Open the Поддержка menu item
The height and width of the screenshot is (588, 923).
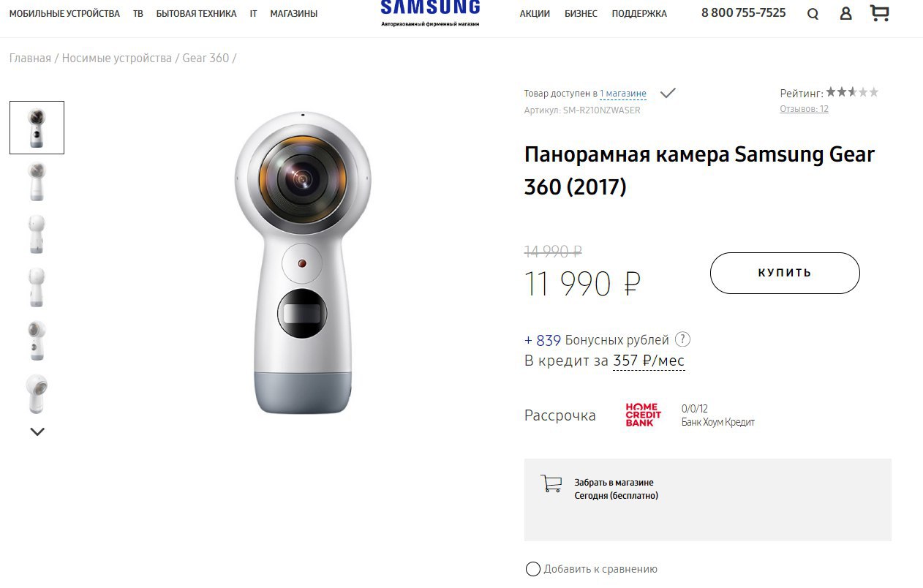[x=639, y=13]
